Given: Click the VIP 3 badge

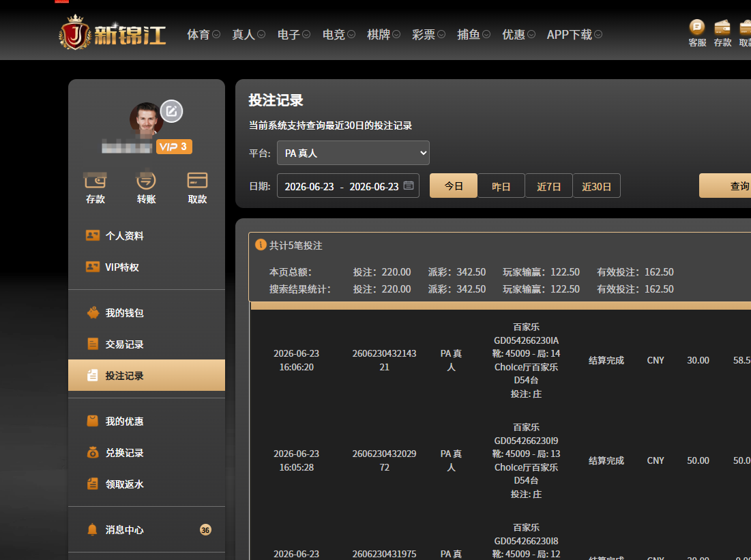Looking at the screenshot, I should pos(174,147).
